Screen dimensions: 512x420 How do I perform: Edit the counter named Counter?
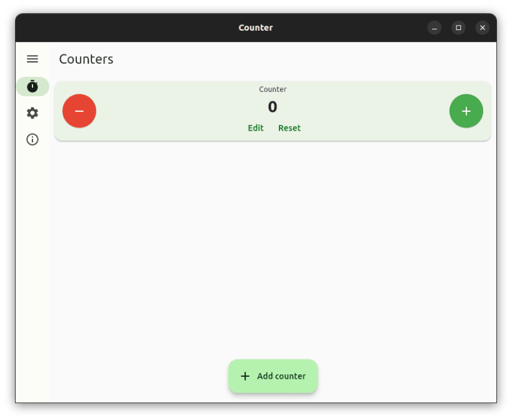[256, 128]
